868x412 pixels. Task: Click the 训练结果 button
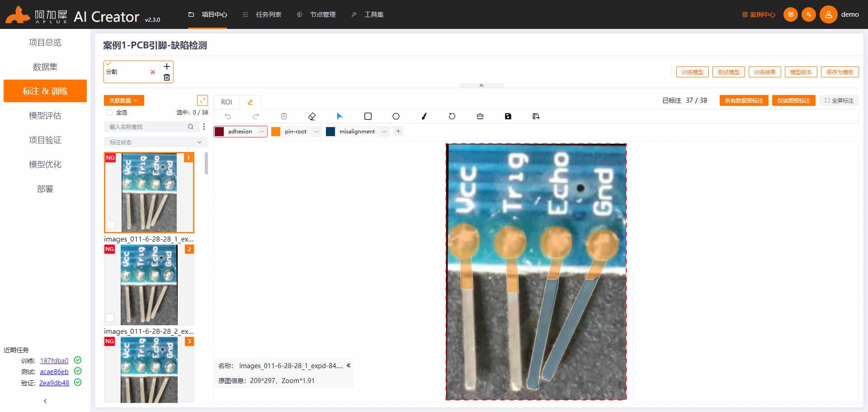[x=764, y=72]
